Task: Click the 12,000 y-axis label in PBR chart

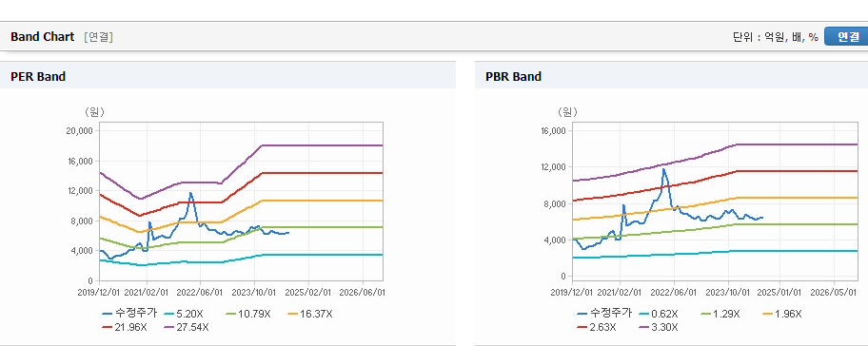Action: click(x=553, y=167)
